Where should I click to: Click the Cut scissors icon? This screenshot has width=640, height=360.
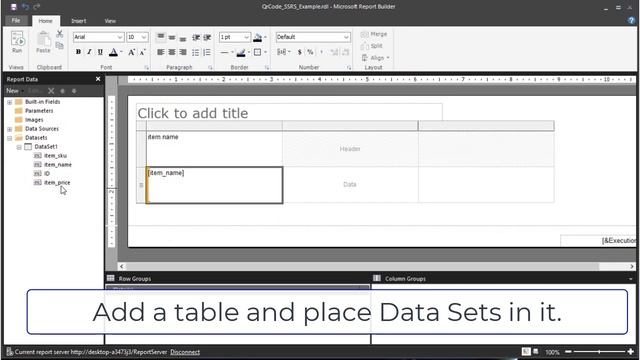click(x=60, y=34)
